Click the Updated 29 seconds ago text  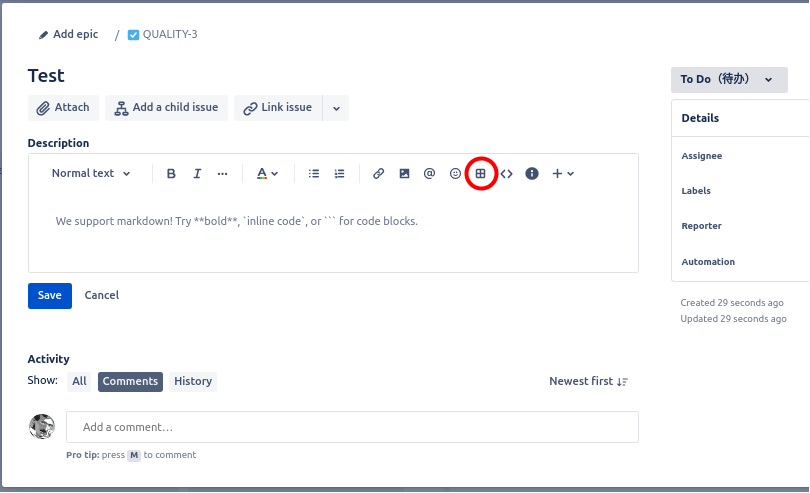click(x=733, y=319)
